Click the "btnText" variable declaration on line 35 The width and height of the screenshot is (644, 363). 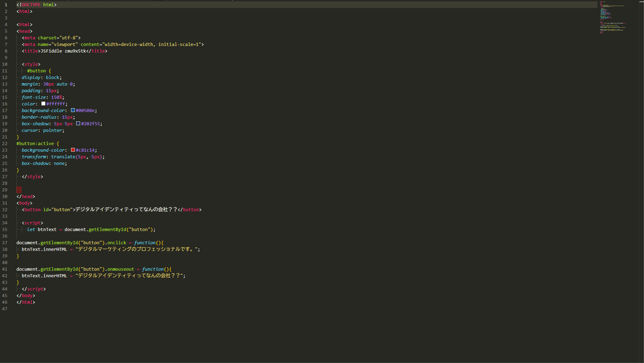(47, 229)
